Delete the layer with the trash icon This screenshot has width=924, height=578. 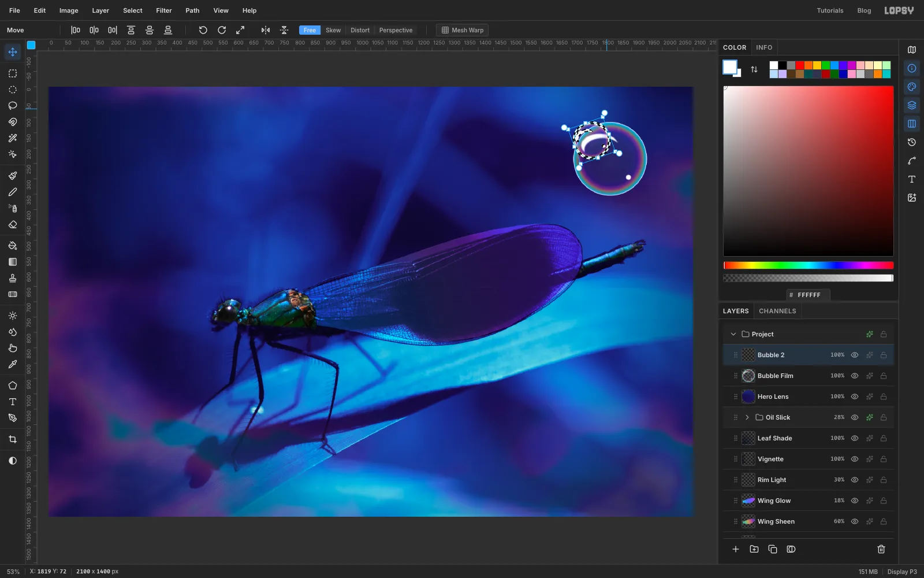(881, 549)
